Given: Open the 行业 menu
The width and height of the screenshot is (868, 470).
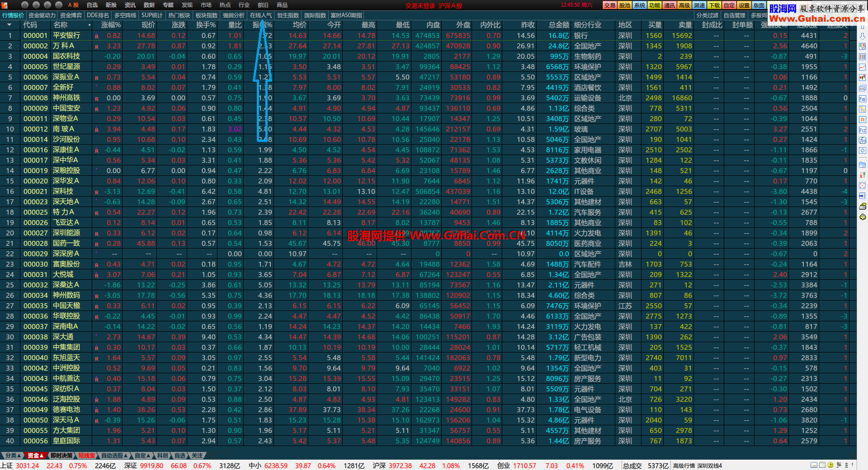Looking at the screenshot, I should (x=244, y=5).
